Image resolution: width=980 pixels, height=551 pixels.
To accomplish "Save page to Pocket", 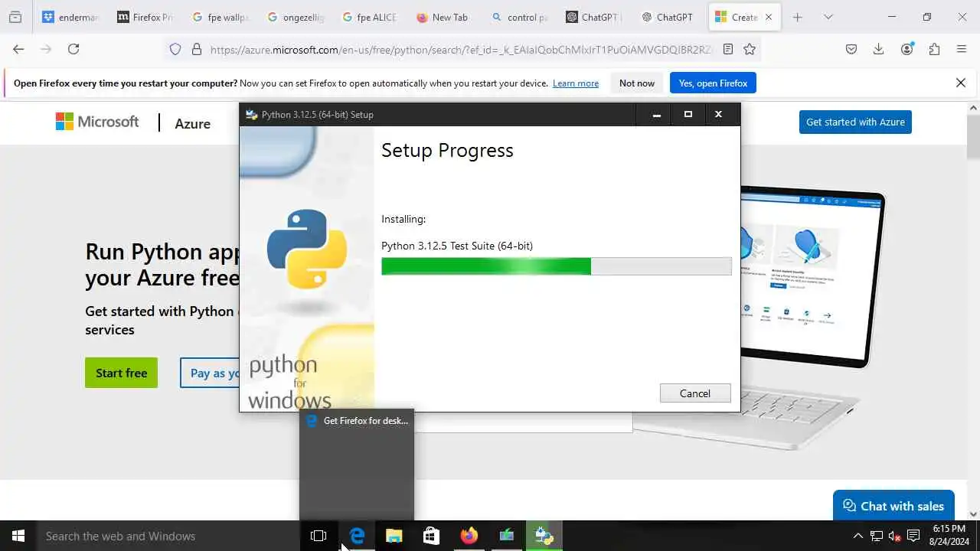I will click(x=851, y=49).
